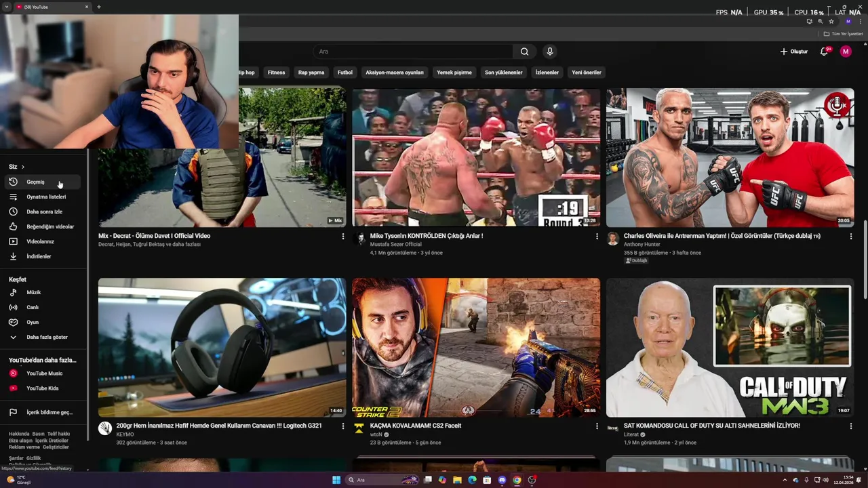The image size is (868, 488).
Task: Open YouTube Music link in sidebar
Action: (42, 373)
